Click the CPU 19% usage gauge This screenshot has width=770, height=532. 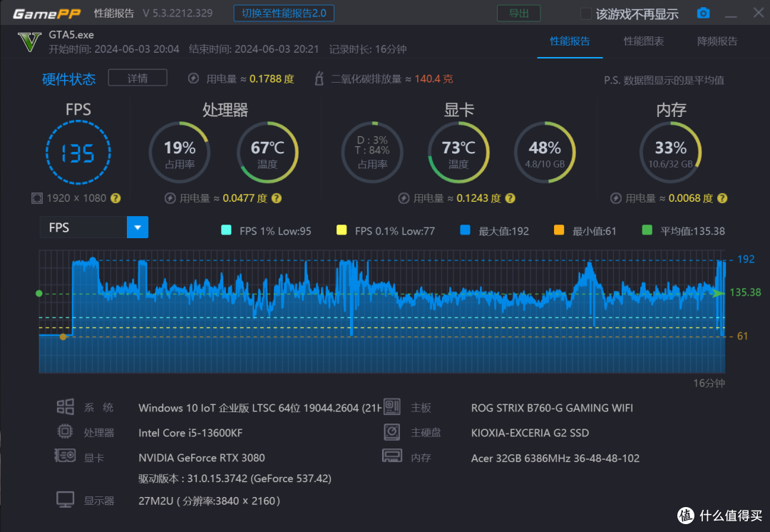click(180, 153)
